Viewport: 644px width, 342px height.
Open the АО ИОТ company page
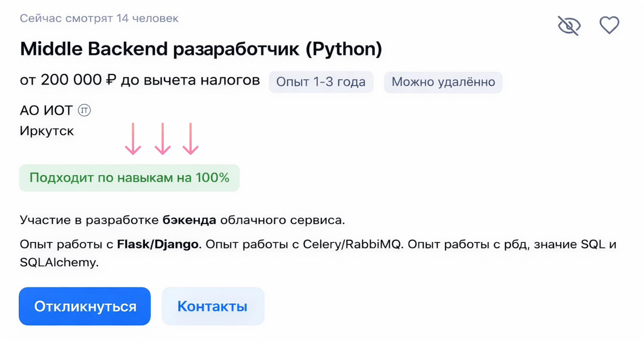point(46,110)
